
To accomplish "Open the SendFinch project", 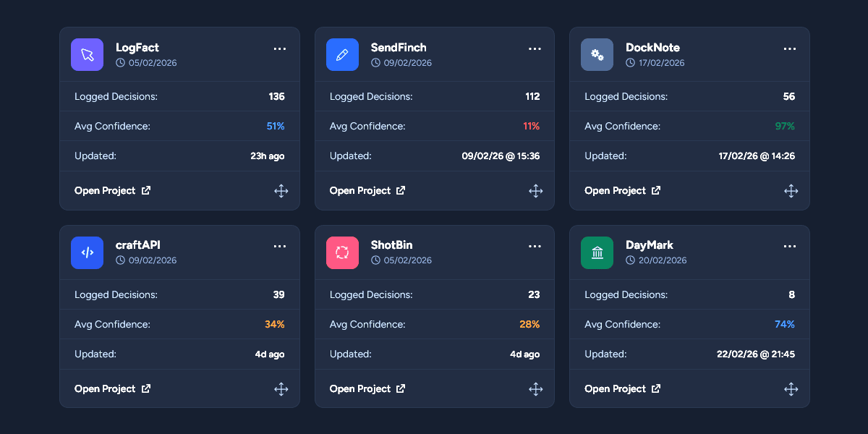I will click(367, 191).
